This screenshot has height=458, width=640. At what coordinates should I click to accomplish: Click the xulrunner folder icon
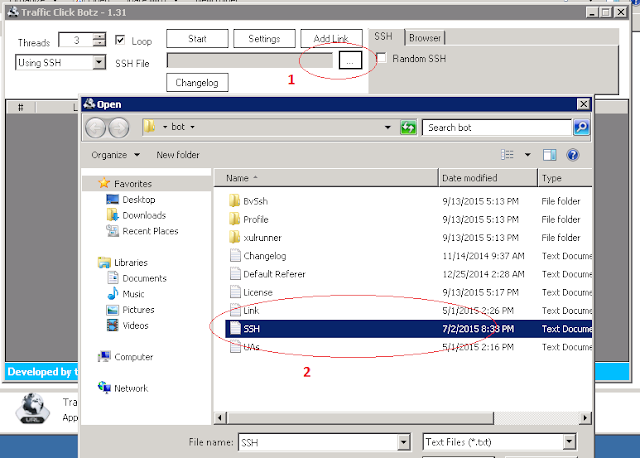(234, 237)
